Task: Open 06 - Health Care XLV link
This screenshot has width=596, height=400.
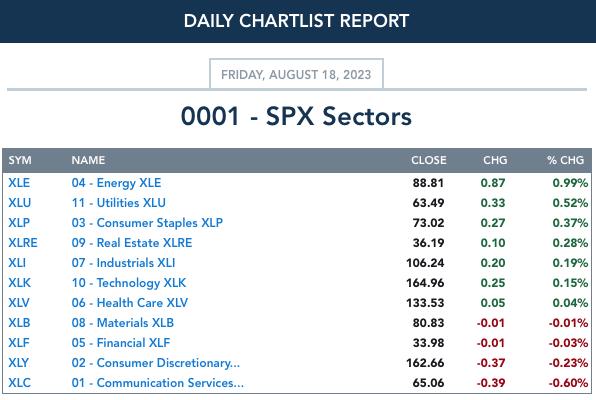Action: point(130,303)
